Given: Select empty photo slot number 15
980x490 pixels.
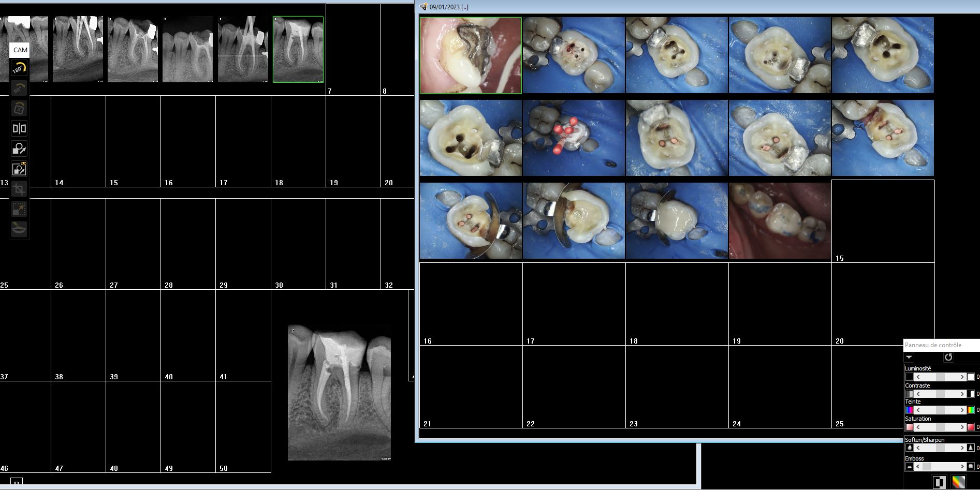Looking at the screenshot, I should 883,221.
